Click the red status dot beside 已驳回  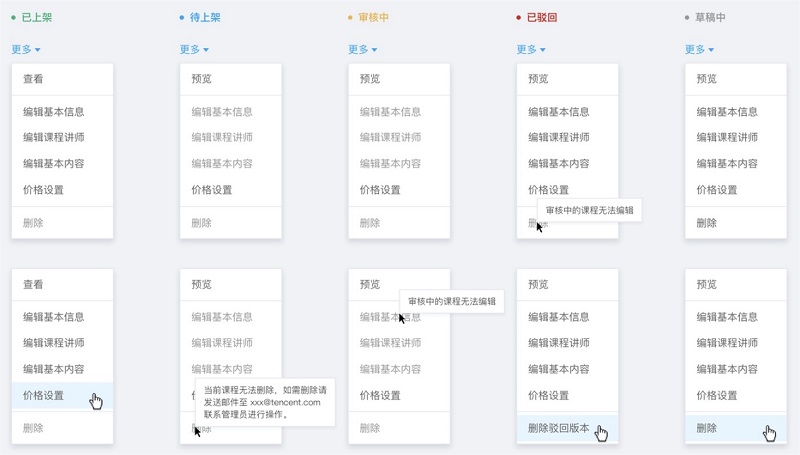pos(518,18)
